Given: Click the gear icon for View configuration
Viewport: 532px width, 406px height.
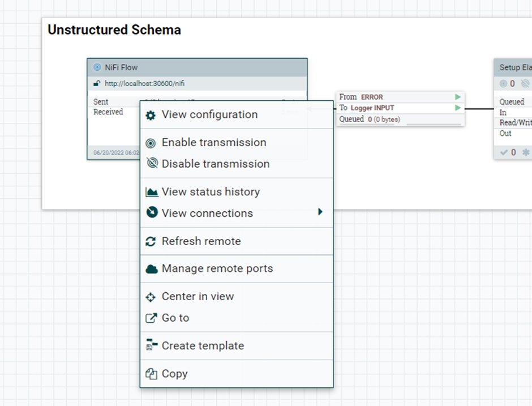Looking at the screenshot, I should click(x=151, y=115).
